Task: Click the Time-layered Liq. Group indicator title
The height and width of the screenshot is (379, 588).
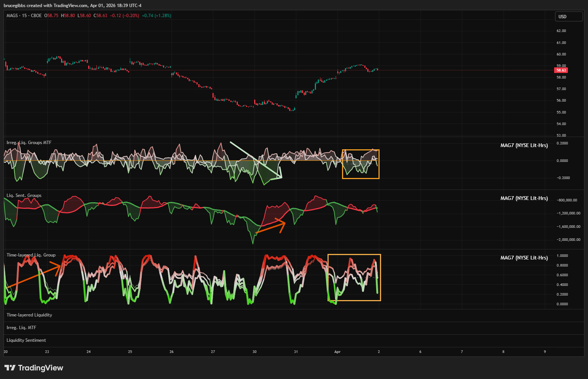Action: point(31,255)
